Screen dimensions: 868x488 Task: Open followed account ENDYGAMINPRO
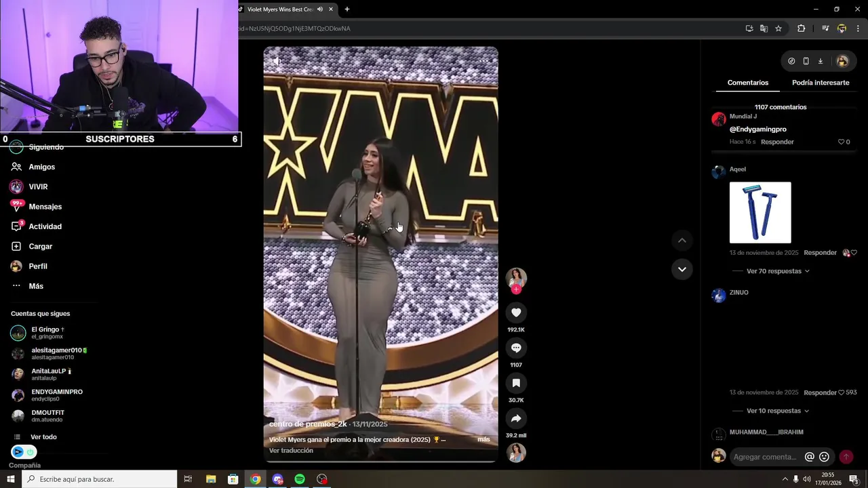[x=47, y=395]
